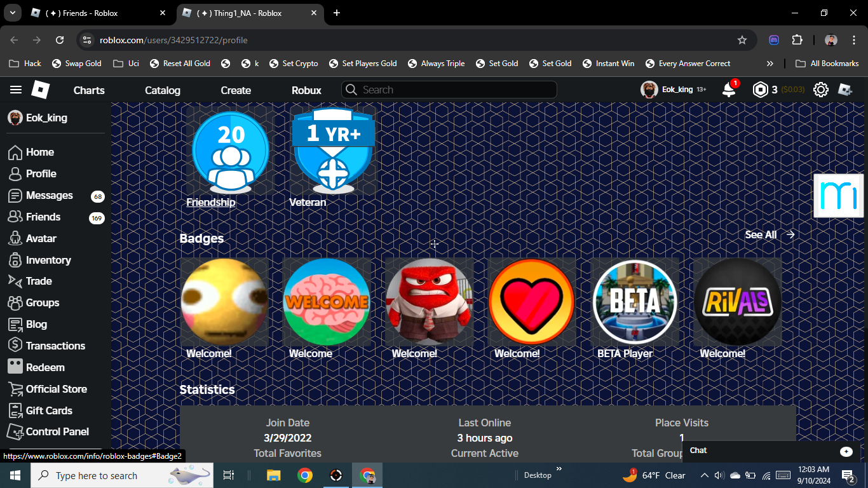Click Eok_king username in sidebar header
This screenshot has width=868, height=488.
pyautogui.click(x=46, y=118)
